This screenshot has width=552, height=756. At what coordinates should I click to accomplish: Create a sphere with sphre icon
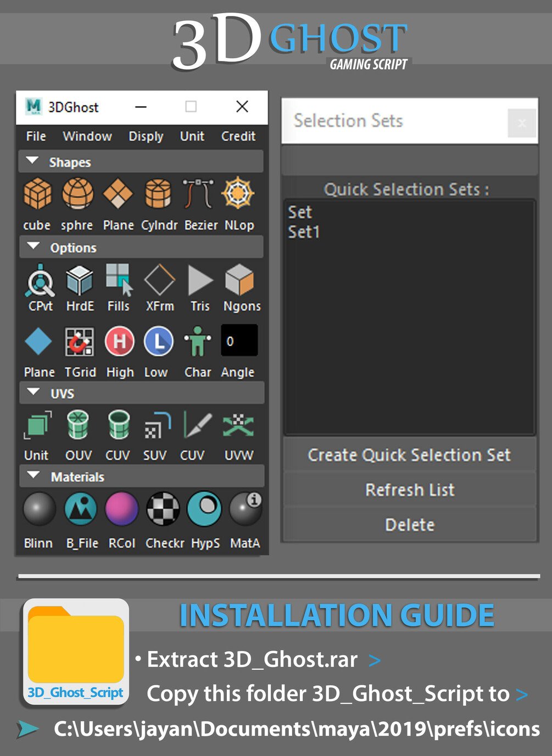[x=77, y=193]
